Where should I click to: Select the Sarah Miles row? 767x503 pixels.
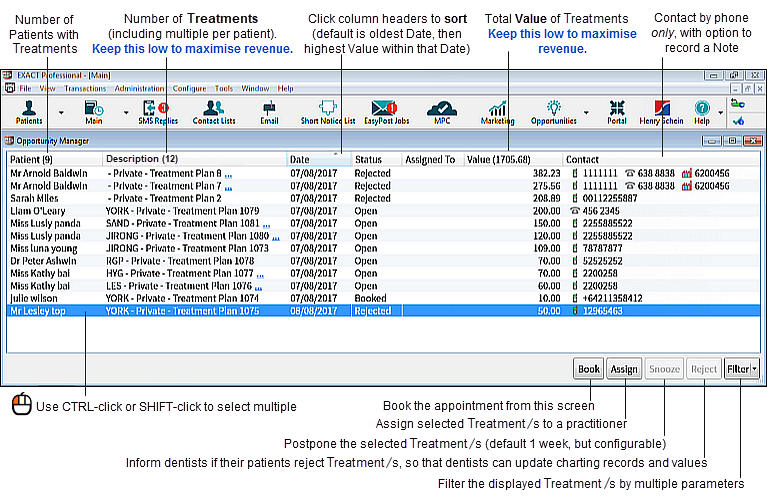[384, 198]
